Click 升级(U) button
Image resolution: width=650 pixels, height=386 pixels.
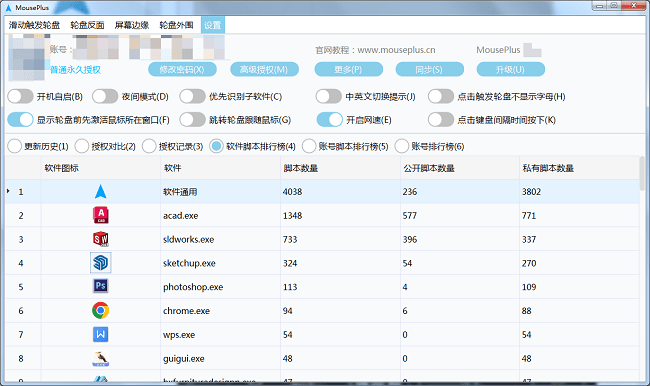click(510, 69)
